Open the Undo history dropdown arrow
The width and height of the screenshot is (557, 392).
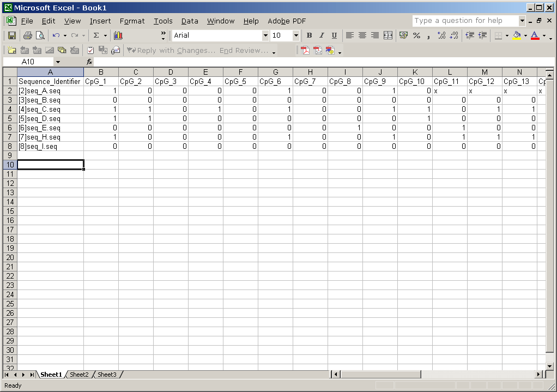click(65, 35)
